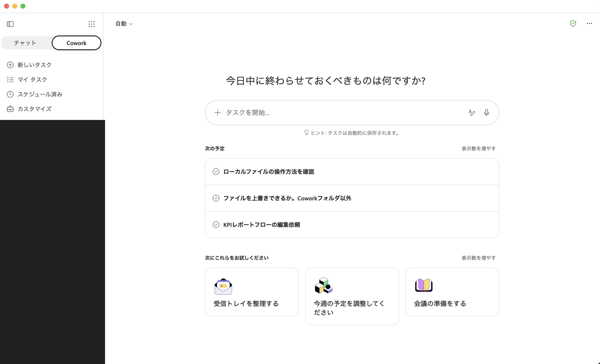Open the 自動 mode dropdown
Screen dimensions: 600x364
pos(124,24)
